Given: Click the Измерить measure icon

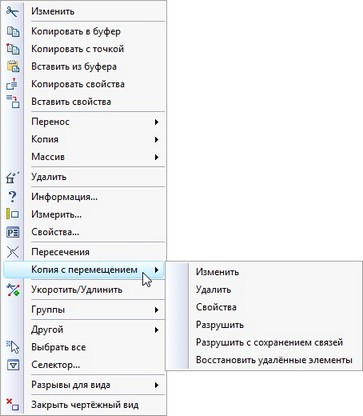Looking at the screenshot, I should [13, 214].
